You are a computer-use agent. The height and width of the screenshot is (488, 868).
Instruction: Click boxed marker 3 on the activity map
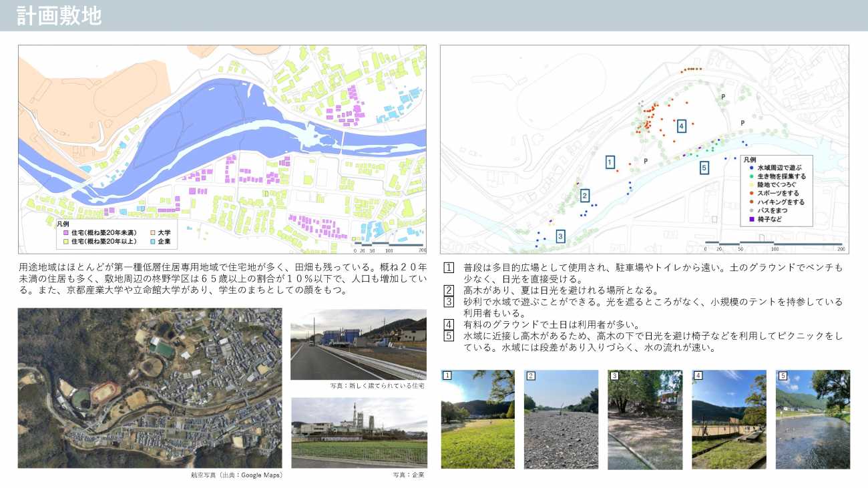(560, 236)
